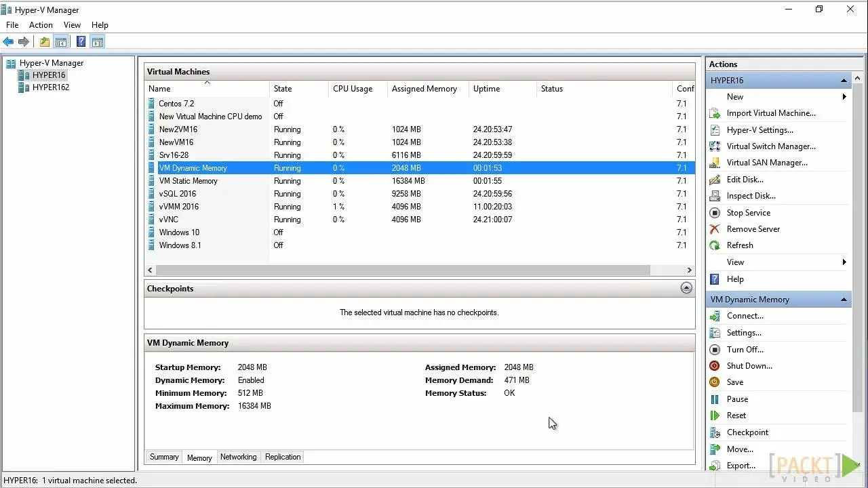
Task: Switch to the Replication tab
Action: tap(283, 457)
